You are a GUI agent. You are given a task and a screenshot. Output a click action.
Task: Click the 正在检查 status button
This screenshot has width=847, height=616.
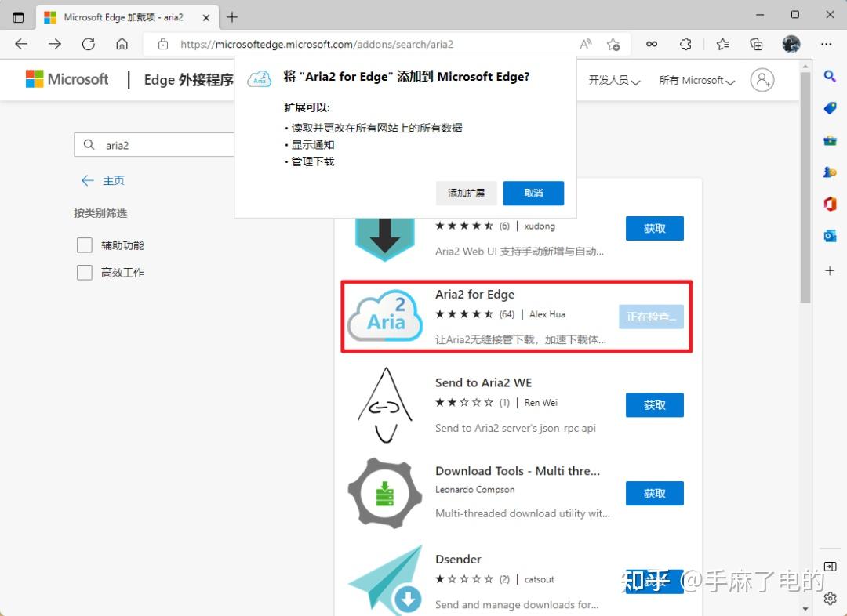tap(652, 317)
